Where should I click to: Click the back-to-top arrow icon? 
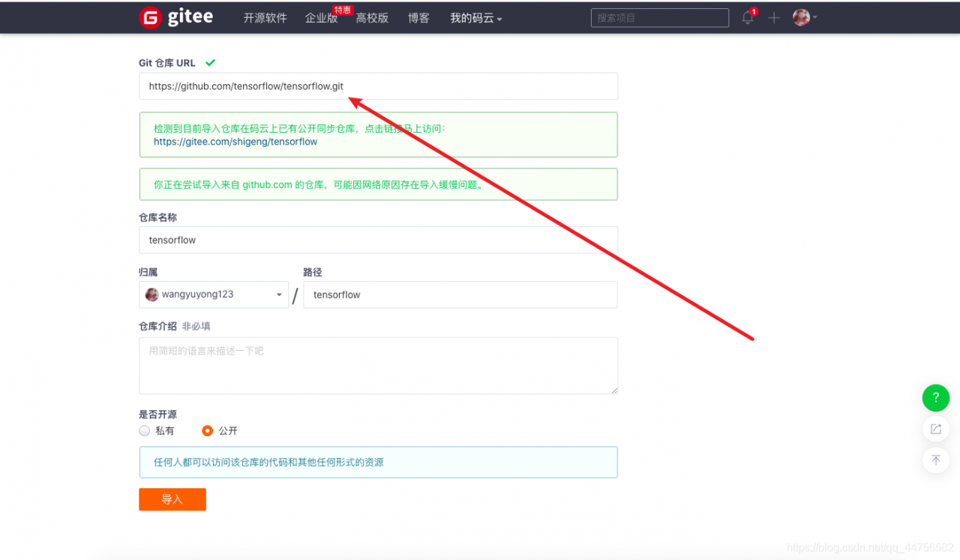tap(935, 460)
